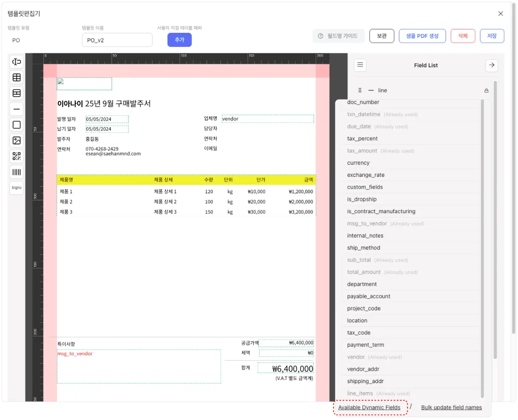Toggle the lock on the line element

point(486,91)
